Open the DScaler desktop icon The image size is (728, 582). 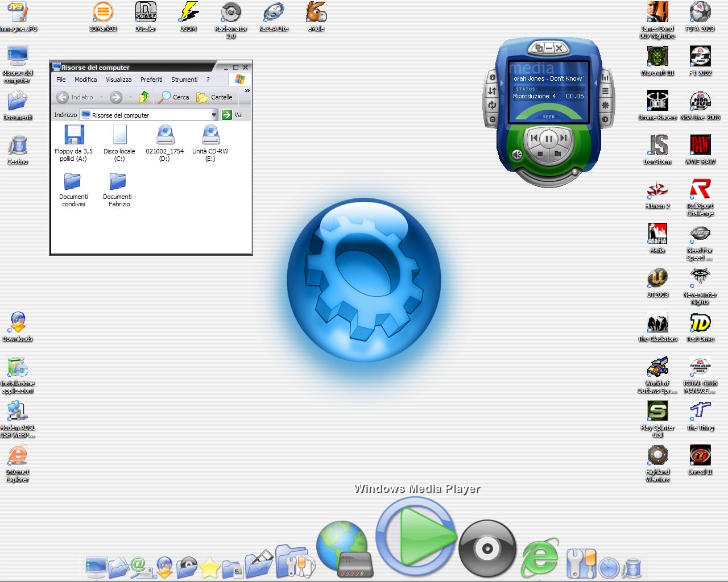pyautogui.click(x=146, y=16)
